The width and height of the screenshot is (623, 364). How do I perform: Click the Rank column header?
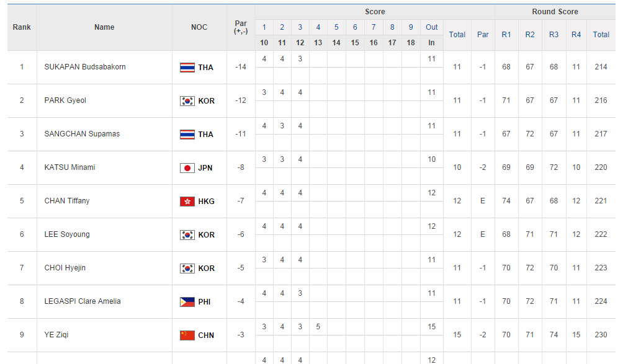pyautogui.click(x=22, y=27)
